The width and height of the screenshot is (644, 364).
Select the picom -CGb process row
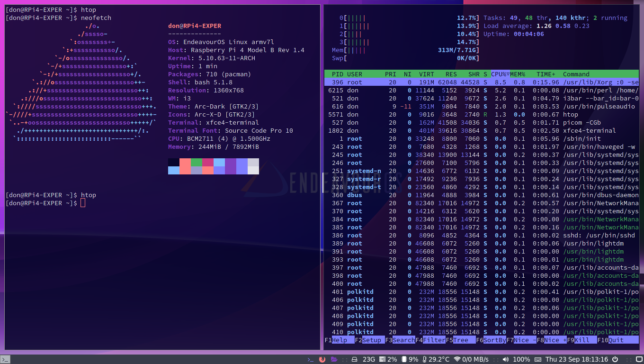[x=482, y=122]
